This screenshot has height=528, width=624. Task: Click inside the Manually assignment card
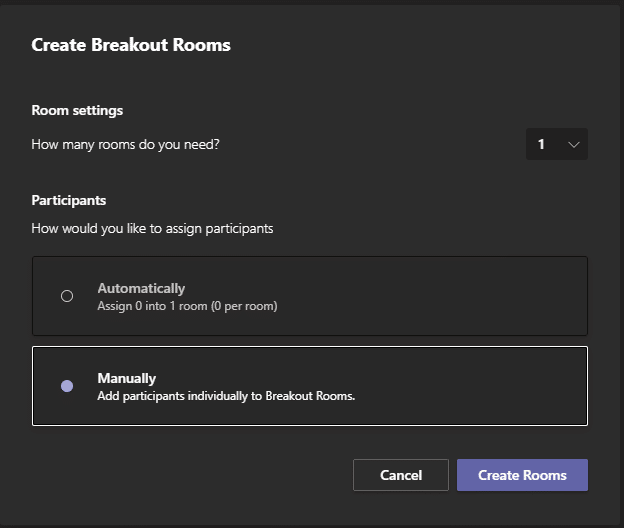pyautogui.click(x=310, y=386)
